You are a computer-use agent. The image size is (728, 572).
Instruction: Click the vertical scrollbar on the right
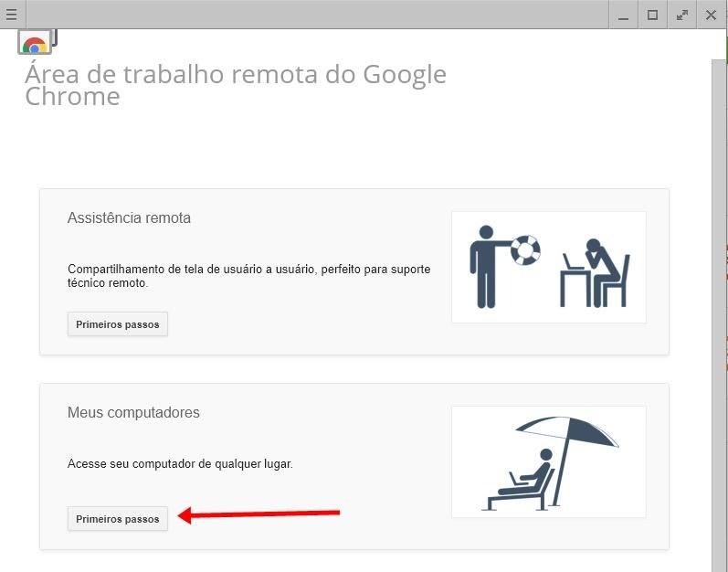pyautogui.click(x=719, y=311)
